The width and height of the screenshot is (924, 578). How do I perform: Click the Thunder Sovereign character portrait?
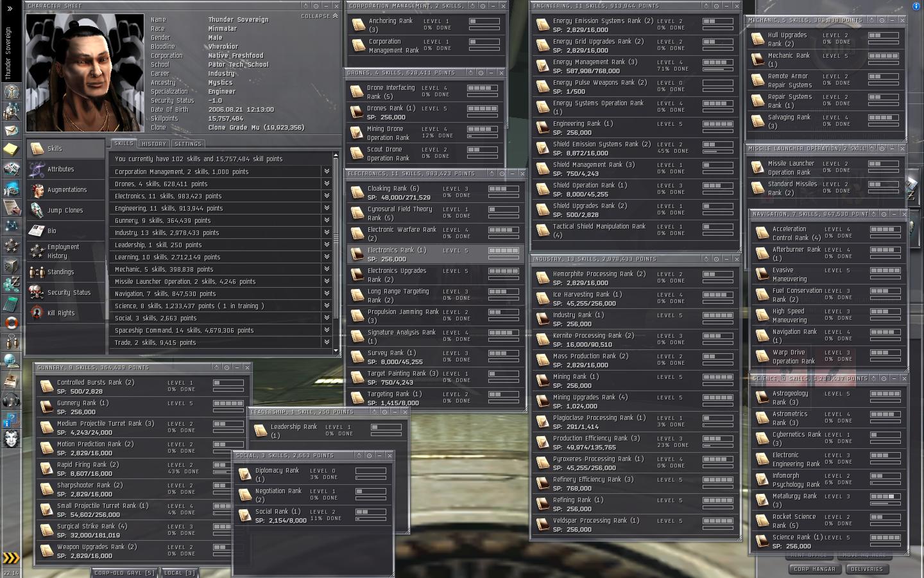click(x=83, y=73)
